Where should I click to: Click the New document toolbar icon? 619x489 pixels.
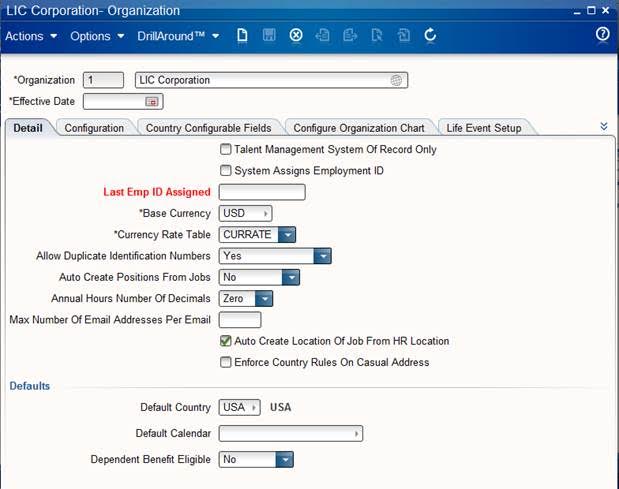click(x=242, y=36)
